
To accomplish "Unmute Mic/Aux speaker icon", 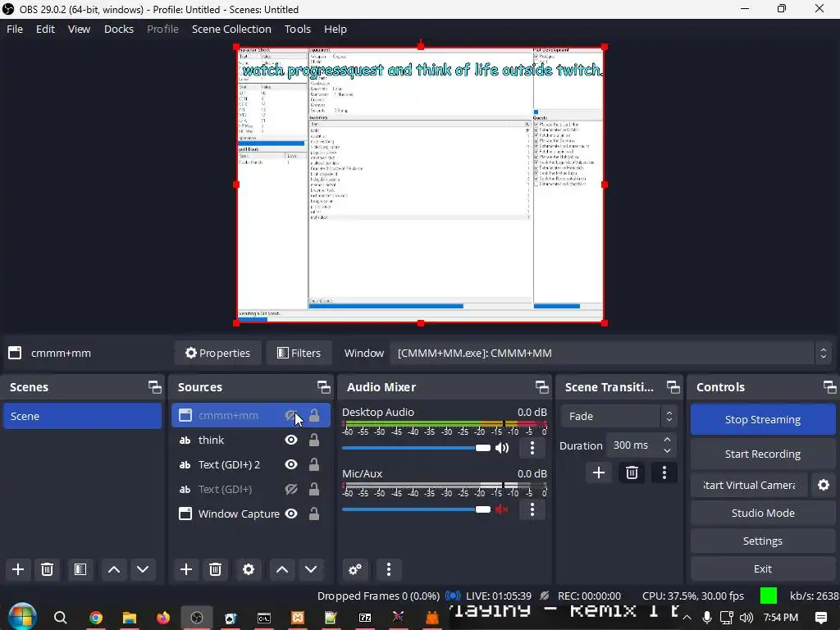I will (x=502, y=509).
